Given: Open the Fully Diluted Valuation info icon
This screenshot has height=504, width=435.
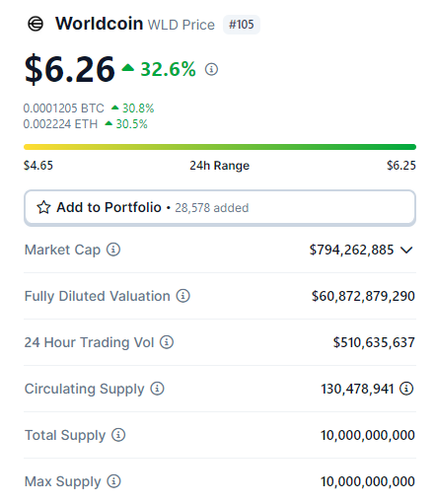Looking at the screenshot, I should [x=183, y=296].
